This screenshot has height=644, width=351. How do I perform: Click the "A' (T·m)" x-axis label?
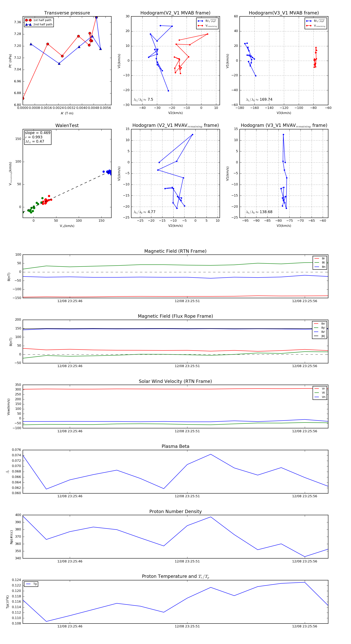(x=67, y=113)
